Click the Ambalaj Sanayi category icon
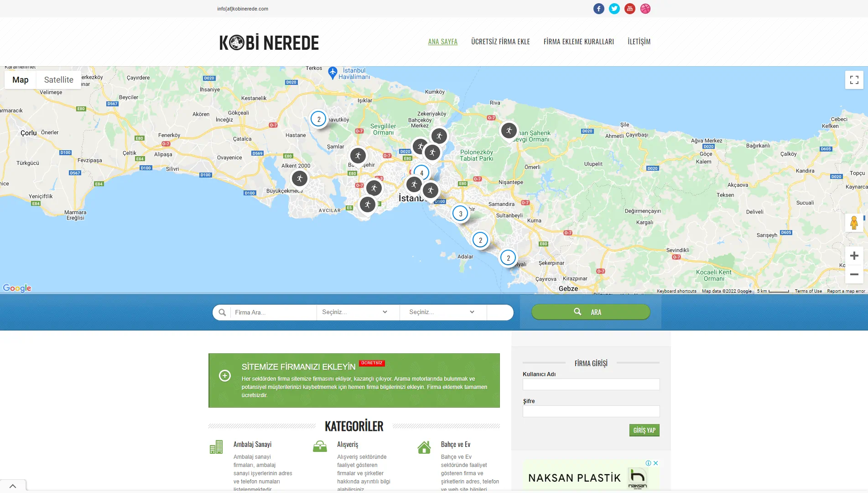This screenshot has width=868, height=493. coord(216,447)
